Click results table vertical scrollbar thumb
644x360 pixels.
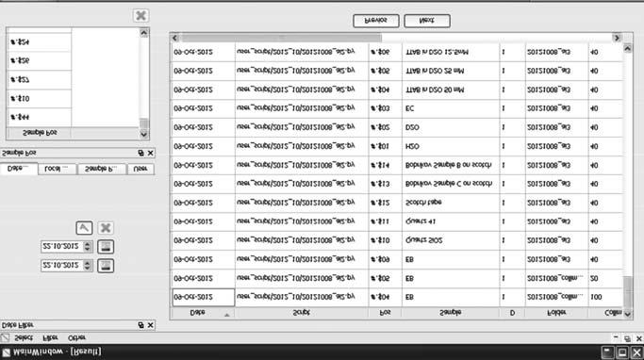[x=628, y=292]
